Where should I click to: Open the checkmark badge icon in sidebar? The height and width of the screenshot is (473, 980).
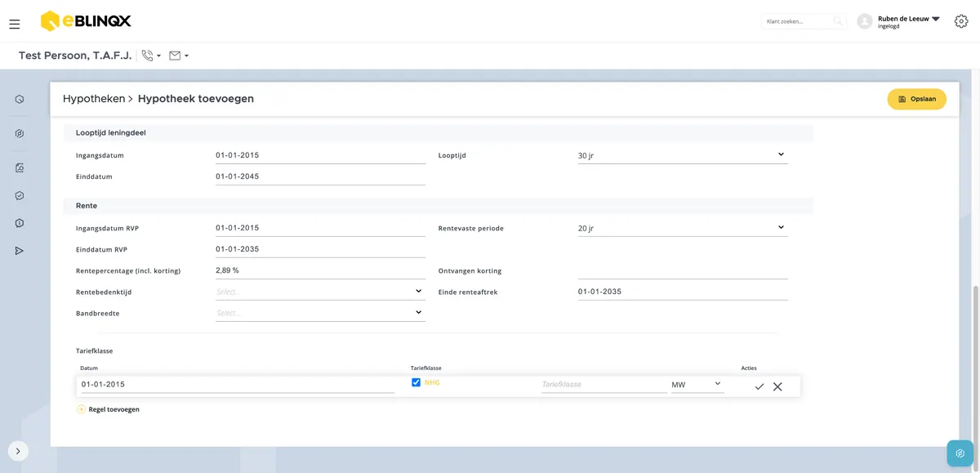[20, 195]
